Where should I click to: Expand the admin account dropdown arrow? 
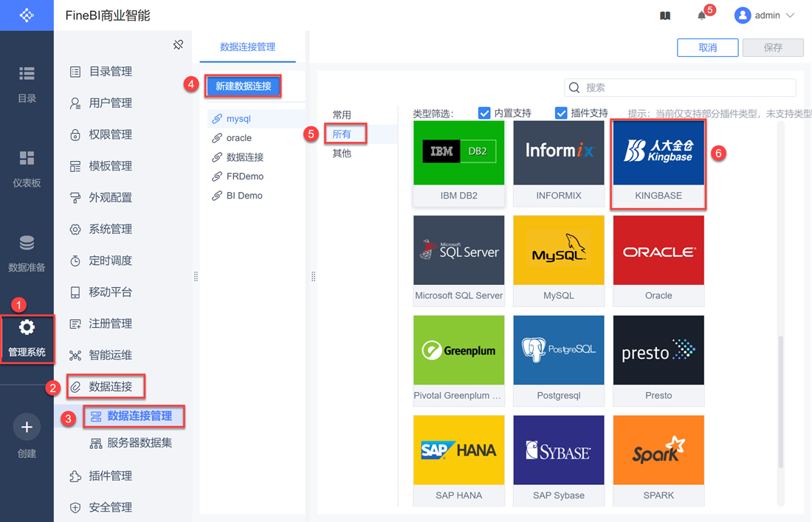(x=791, y=16)
